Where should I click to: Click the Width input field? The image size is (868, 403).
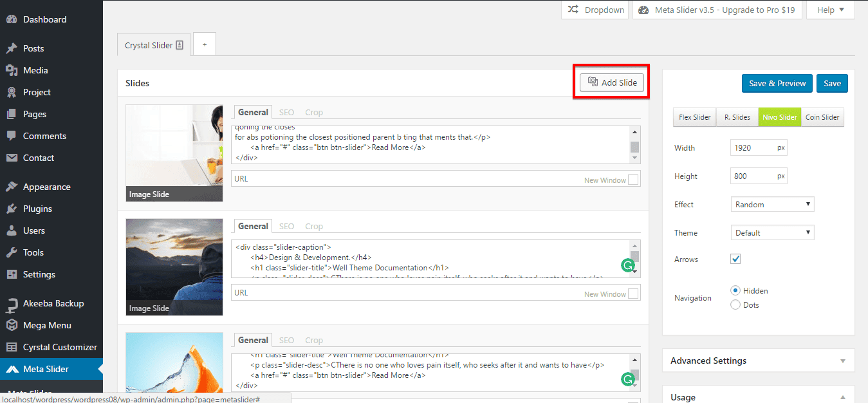coord(753,148)
